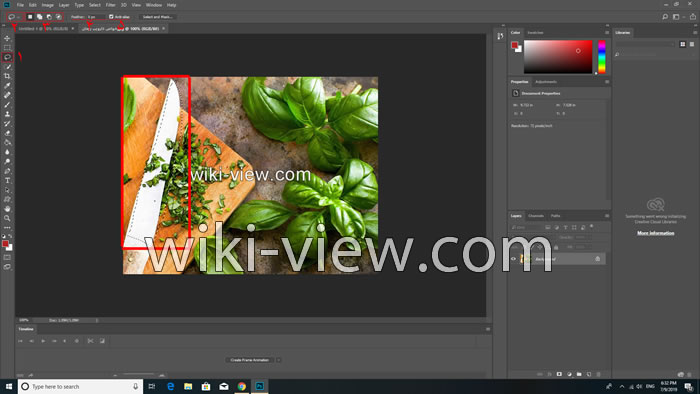Screen dimensions: 700x394
Task: Open the Filter menu
Action: 110,5
